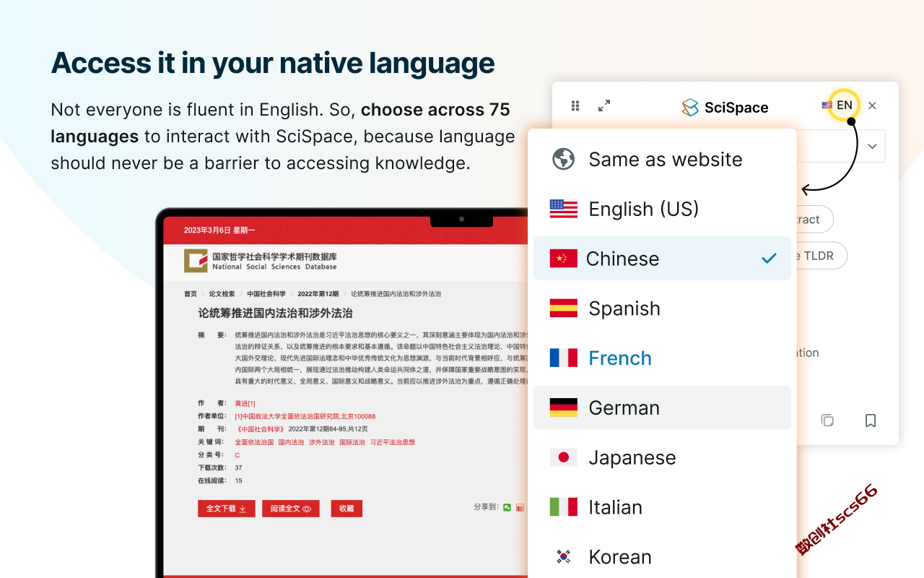Click keyword 习近平法治思想
The height and width of the screenshot is (578, 924).
point(393,442)
